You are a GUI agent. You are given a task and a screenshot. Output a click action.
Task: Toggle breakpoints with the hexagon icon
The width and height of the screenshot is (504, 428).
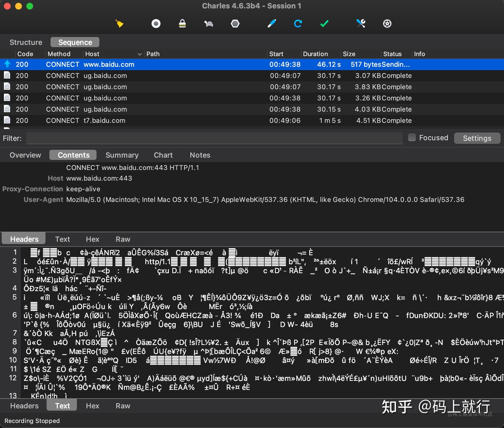[235, 24]
